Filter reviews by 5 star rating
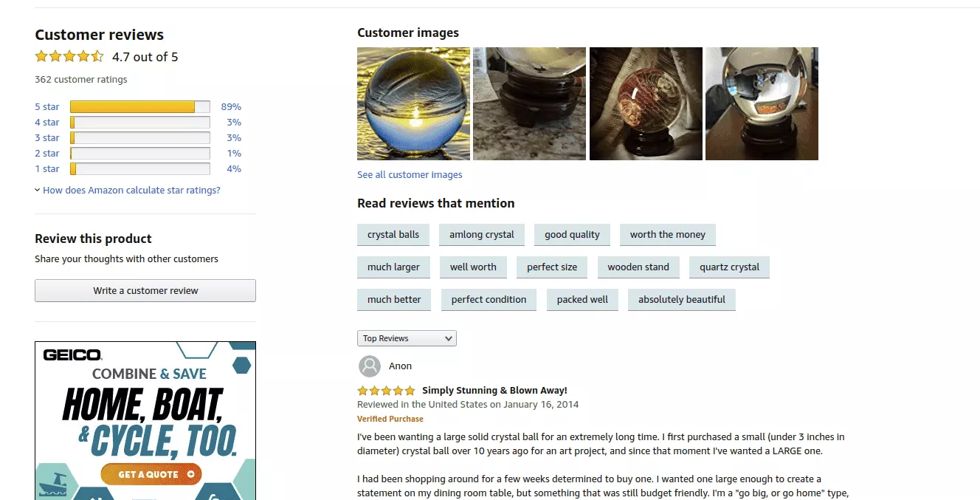The image size is (980, 500). click(x=47, y=107)
